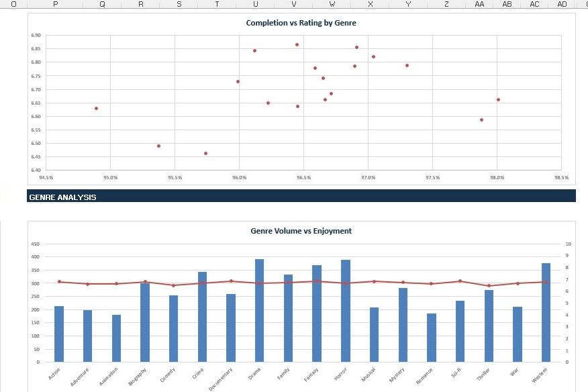Click the 'Genre Volume vs Enjoyment' chart title
The image size is (588, 392).
click(x=301, y=231)
